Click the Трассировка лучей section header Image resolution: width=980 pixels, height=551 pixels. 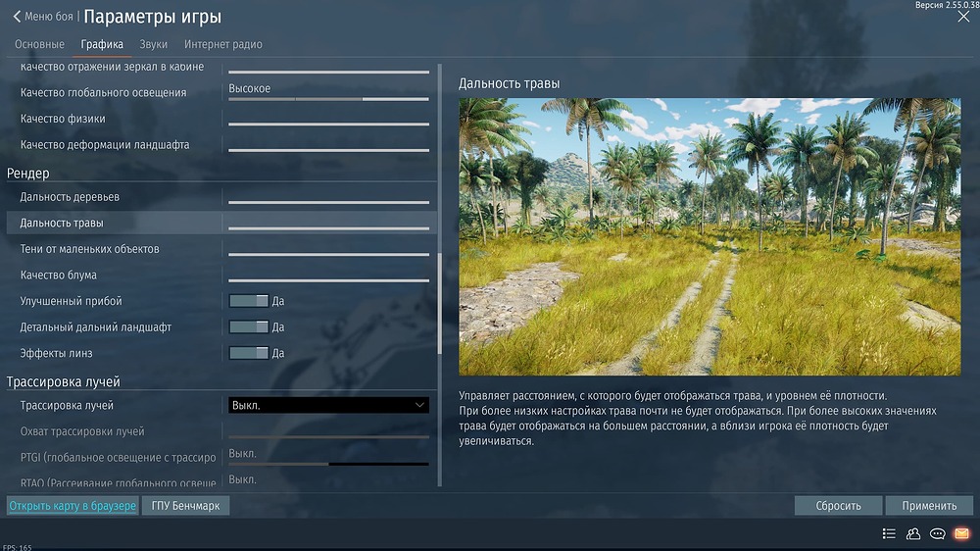63,381
